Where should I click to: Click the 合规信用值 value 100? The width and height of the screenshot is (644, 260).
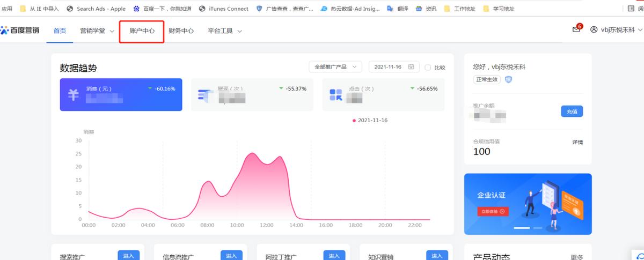coord(481,152)
